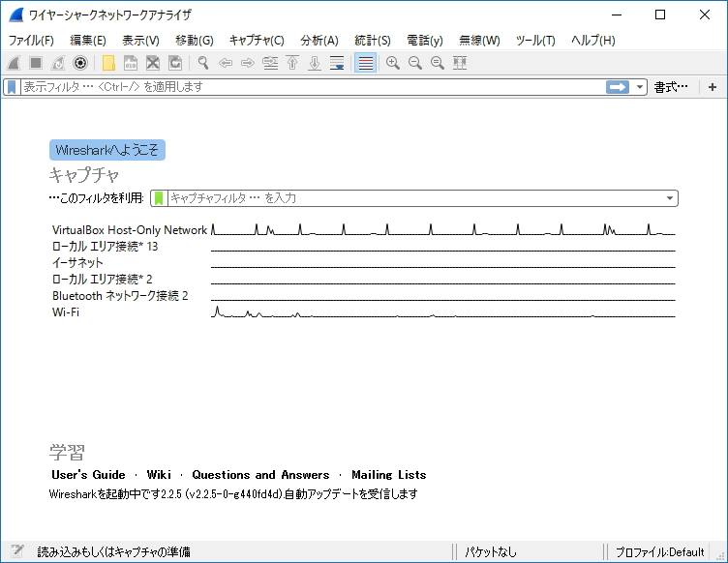This screenshot has height=563, width=728.
Task: Jump to last packet icon
Action: click(x=315, y=63)
